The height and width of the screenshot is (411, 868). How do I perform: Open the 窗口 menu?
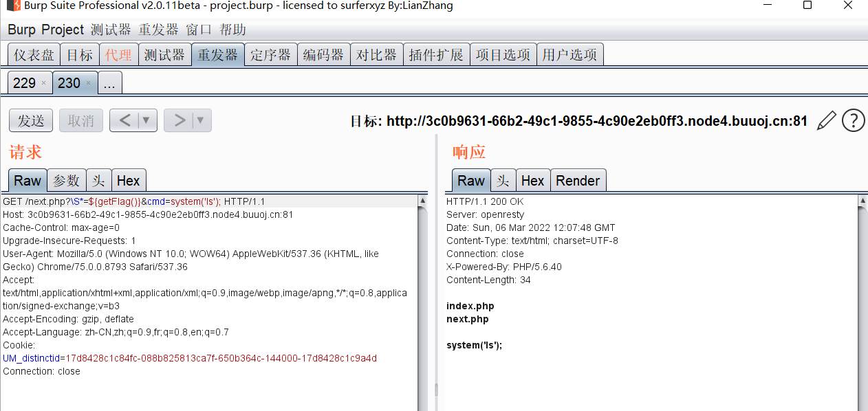point(199,30)
